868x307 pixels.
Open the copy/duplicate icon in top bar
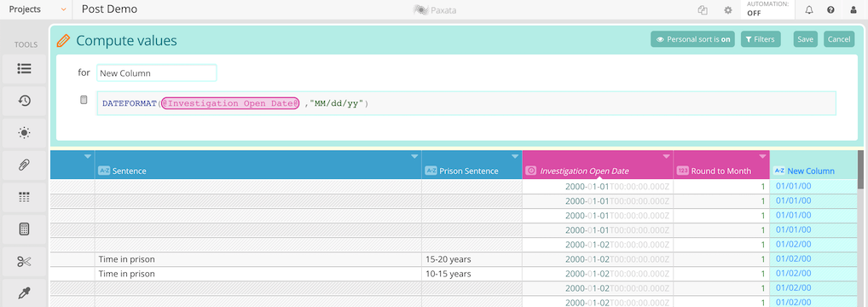coord(703,10)
